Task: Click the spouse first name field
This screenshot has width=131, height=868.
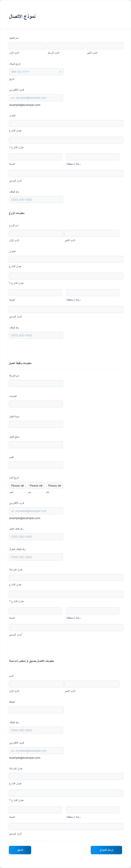Action: (x=36, y=233)
